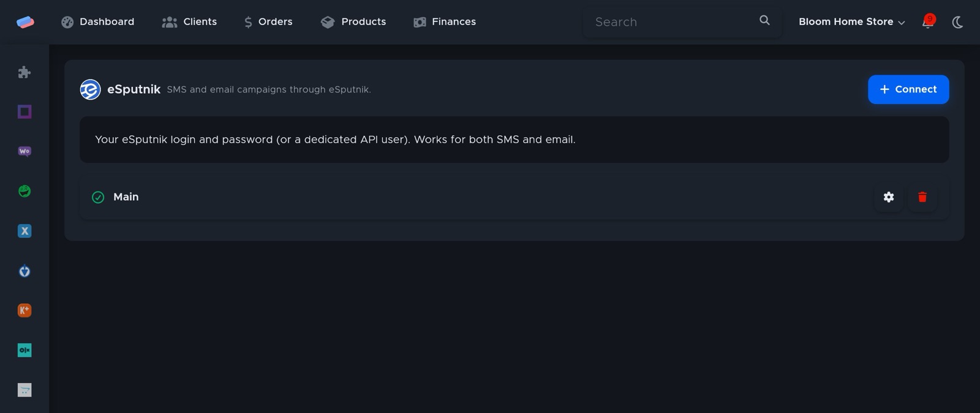Open the blue round shield integration icon

point(24,270)
